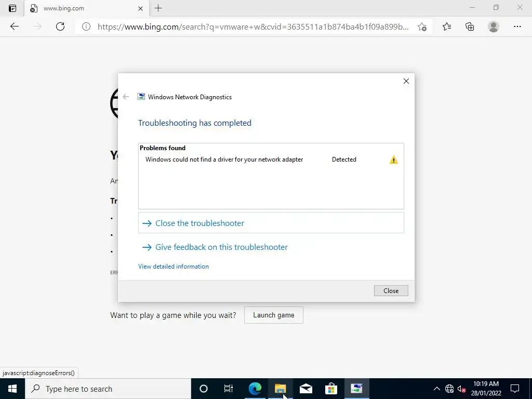Open View detailed information link
Viewport: 532px width, 399px height.
174,267
